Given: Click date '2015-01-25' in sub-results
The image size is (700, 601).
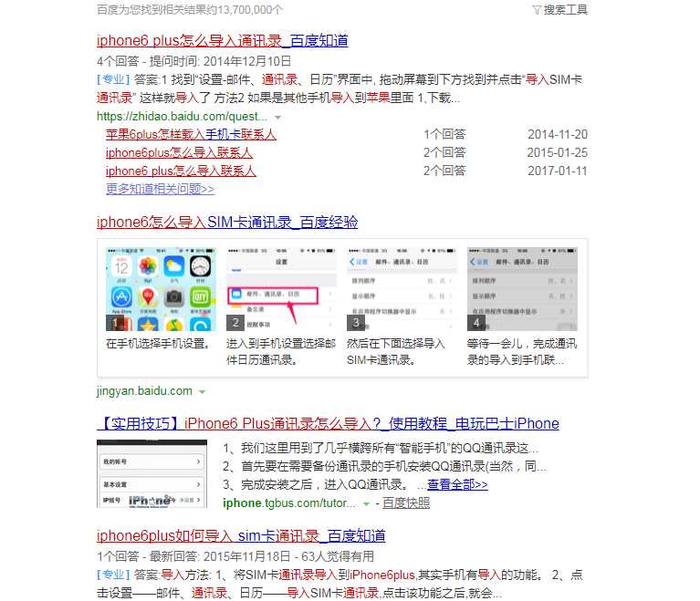Looking at the screenshot, I should (x=557, y=152).
